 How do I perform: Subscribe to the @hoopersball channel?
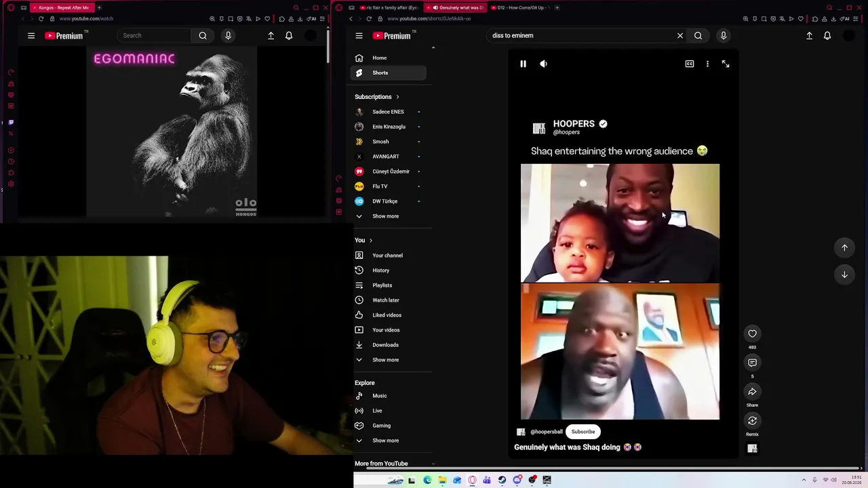point(583,432)
